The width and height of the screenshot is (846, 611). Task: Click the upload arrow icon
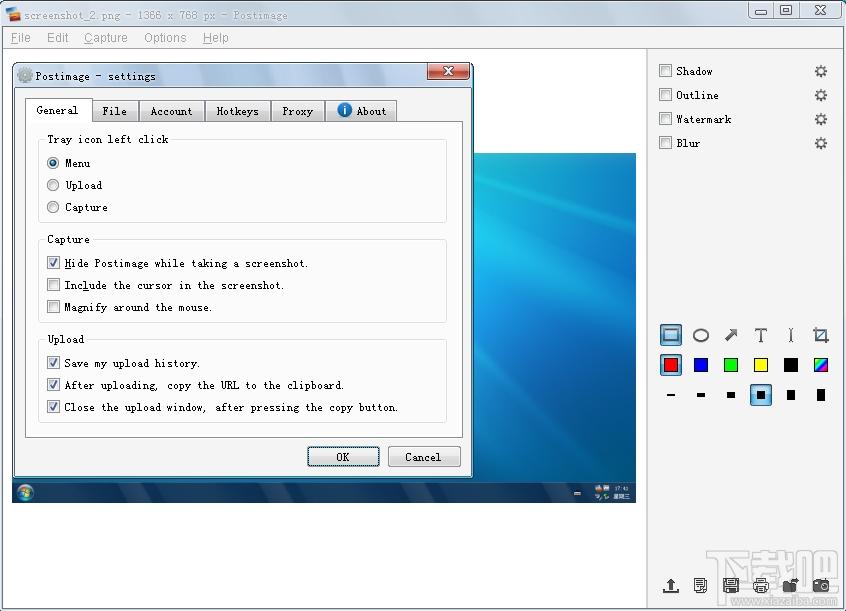click(671, 586)
